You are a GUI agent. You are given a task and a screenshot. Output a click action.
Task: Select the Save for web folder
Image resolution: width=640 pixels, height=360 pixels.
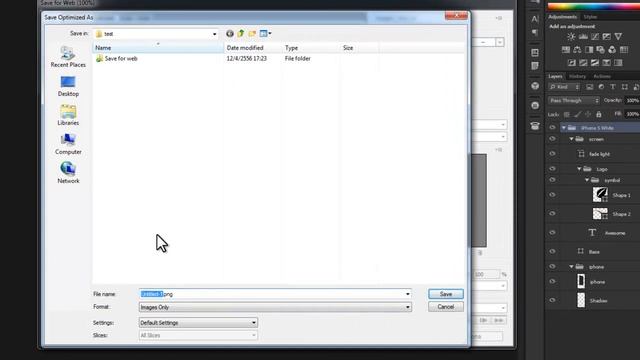[x=117, y=58]
